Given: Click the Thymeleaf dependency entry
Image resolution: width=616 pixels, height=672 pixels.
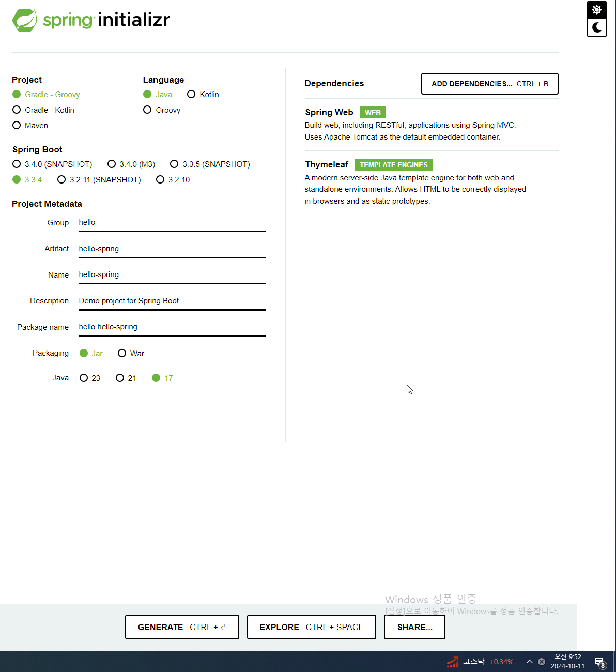Looking at the screenshot, I should click(x=432, y=182).
